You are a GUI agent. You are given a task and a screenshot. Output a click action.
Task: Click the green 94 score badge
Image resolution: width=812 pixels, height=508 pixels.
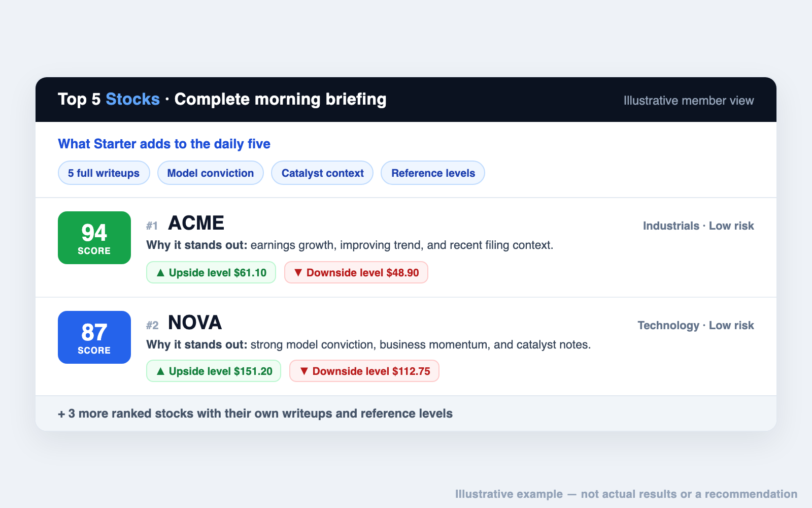[94, 238]
